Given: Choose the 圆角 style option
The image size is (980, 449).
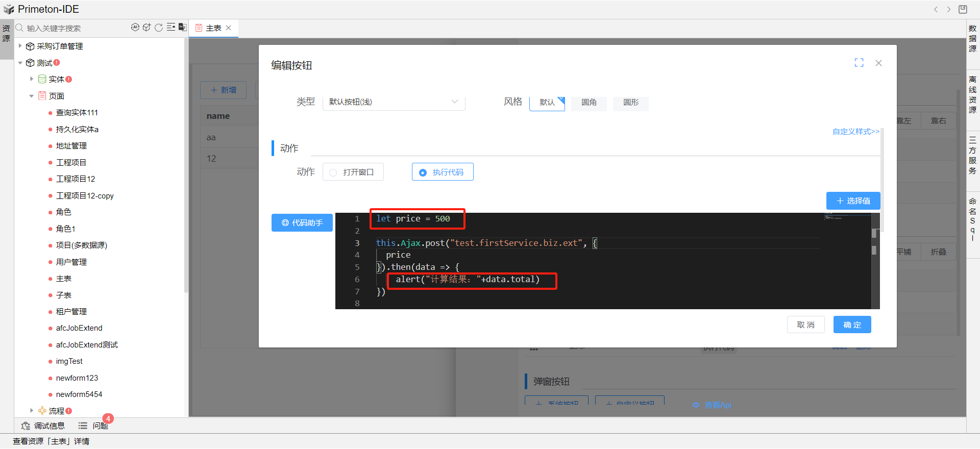Looking at the screenshot, I should click(x=589, y=103).
